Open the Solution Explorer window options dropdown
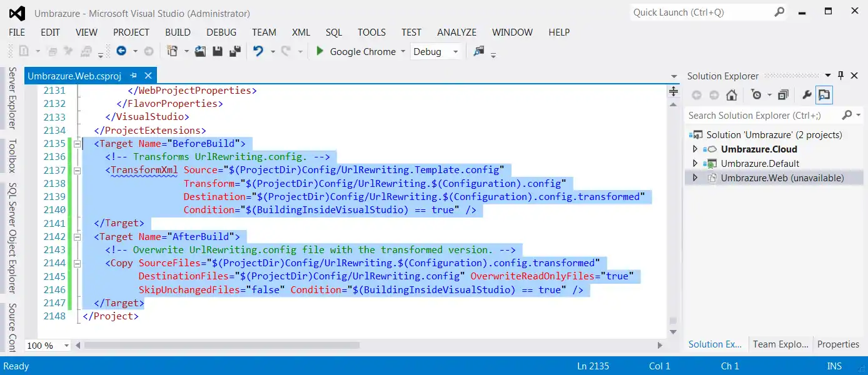 [x=829, y=76]
